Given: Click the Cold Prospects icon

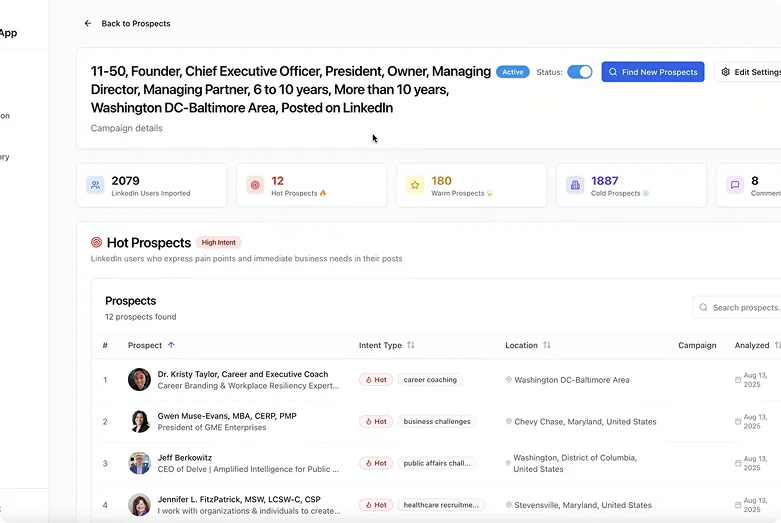Looking at the screenshot, I should point(575,185).
